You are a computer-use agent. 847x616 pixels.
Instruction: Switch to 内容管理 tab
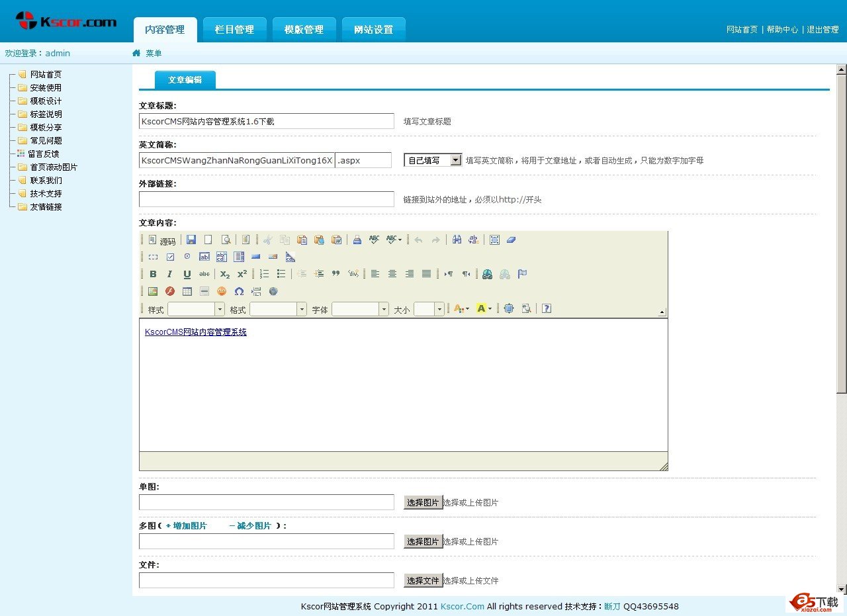[165, 30]
